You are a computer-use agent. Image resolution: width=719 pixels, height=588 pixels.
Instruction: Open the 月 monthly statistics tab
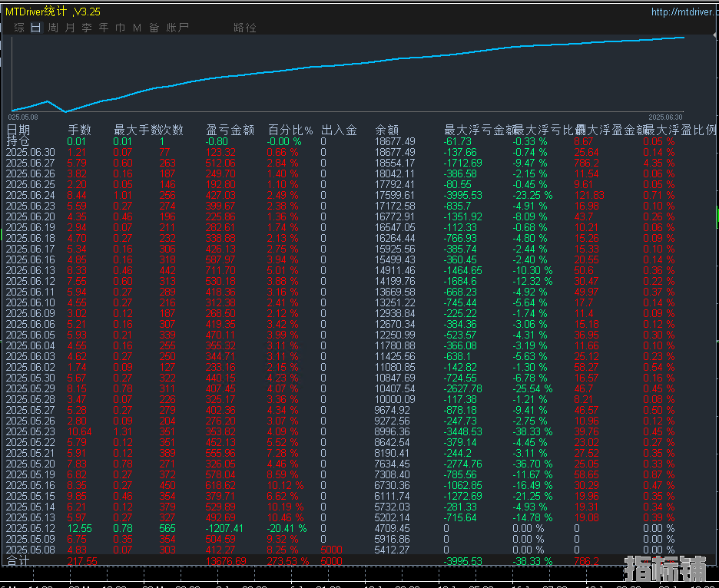(70, 28)
